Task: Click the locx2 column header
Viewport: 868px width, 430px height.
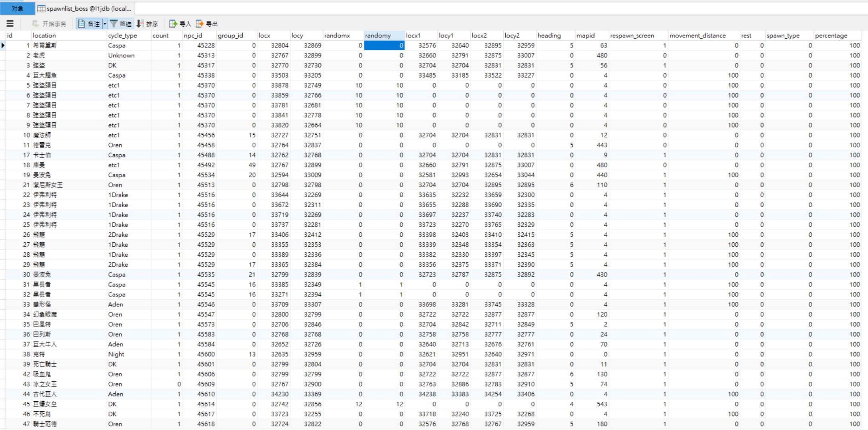Action: tap(487, 35)
